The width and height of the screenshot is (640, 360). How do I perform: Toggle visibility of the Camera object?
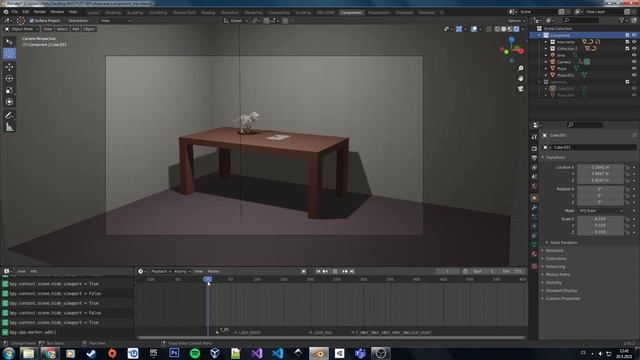[634, 62]
